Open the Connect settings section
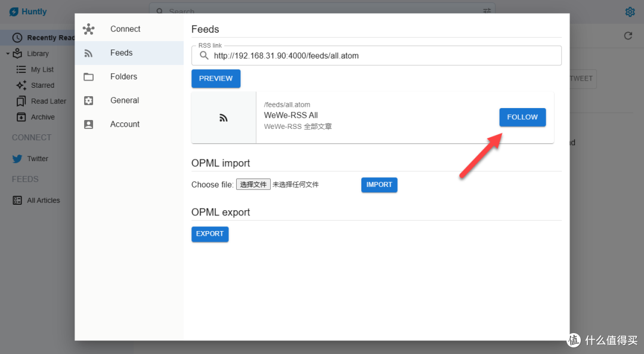The image size is (644, 354). coord(129,29)
